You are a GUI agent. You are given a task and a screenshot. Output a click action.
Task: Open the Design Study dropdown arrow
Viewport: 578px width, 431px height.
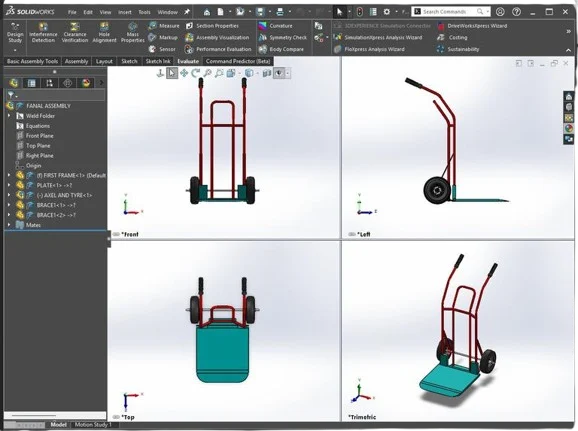[15, 50]
